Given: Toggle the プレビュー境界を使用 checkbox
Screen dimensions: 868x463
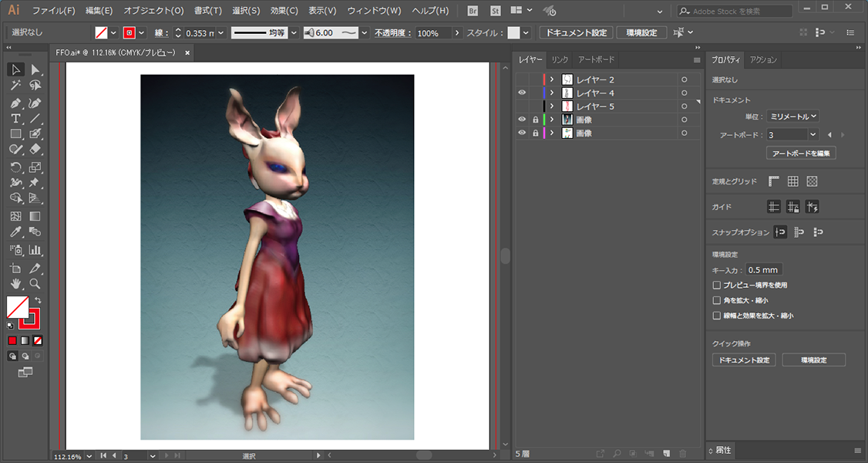Looking at the screenshot, I should click(716, 286).
